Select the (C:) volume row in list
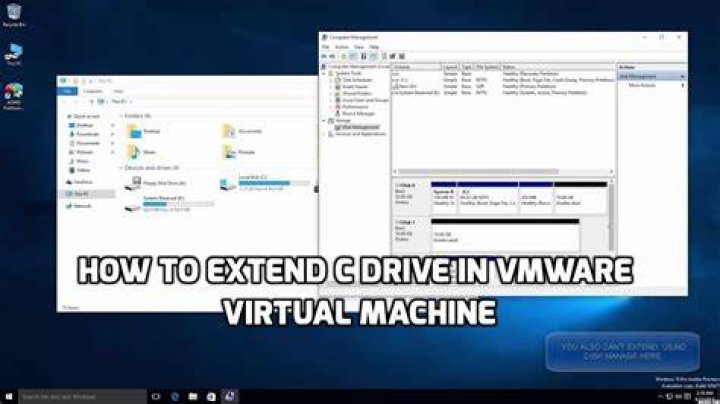 [x=503, y=80]
